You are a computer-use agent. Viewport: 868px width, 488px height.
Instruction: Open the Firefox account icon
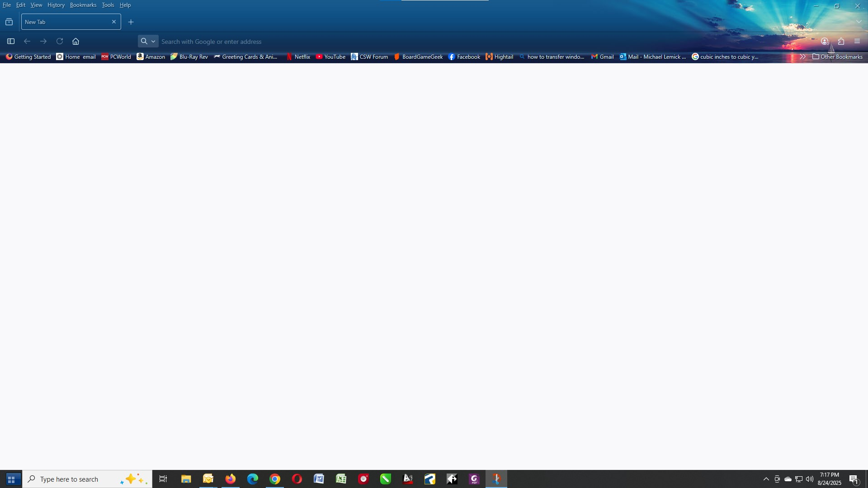point(825,42)
